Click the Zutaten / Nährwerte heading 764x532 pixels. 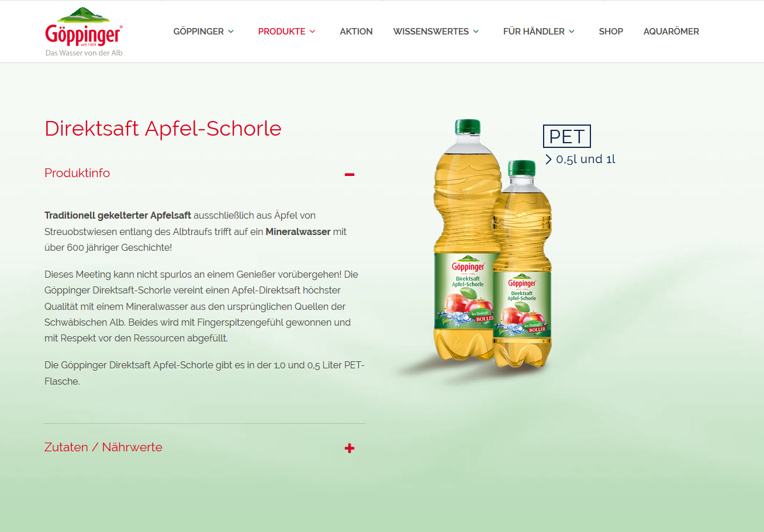pos(103,447)
